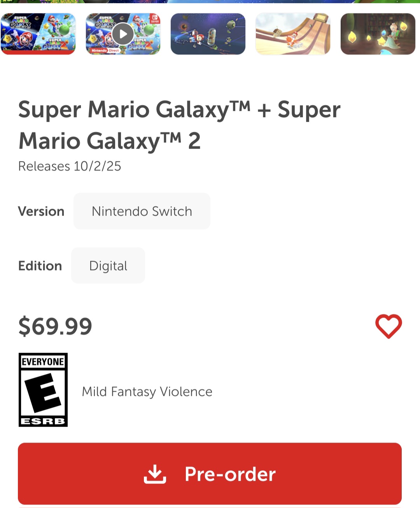This screenshot has width=420, height=508.
Task: Show the Rosalina library screenshot thumbnail
Action: pos(378,34)
